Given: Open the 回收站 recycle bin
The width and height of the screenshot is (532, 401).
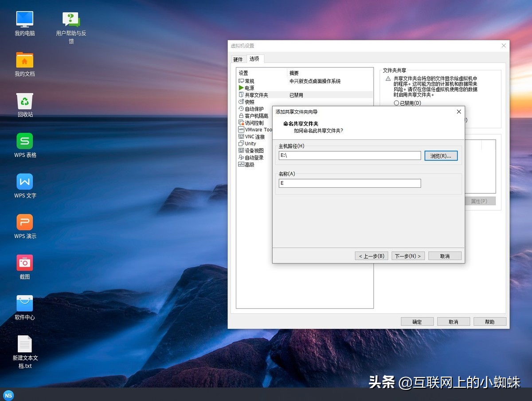Looking at the screenshot, I should tap(24, 101).
